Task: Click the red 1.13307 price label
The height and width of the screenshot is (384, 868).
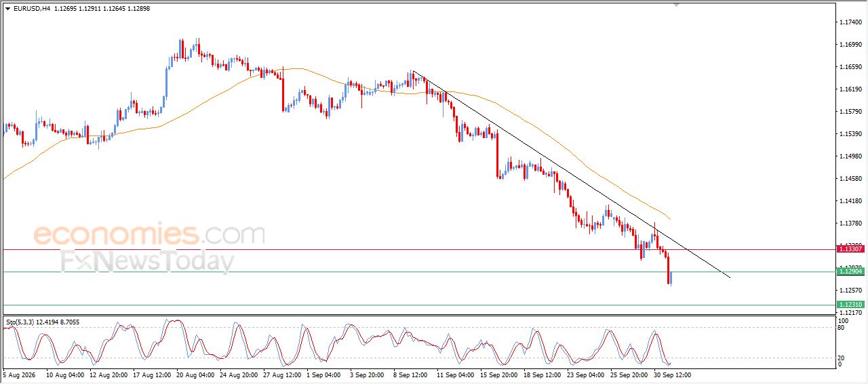Action: [x=850, y=249]
